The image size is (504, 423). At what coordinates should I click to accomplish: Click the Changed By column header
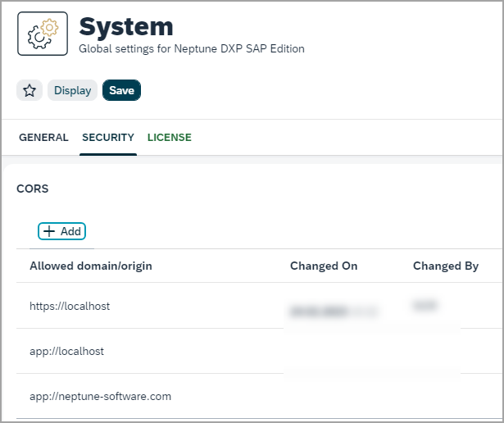446,266
